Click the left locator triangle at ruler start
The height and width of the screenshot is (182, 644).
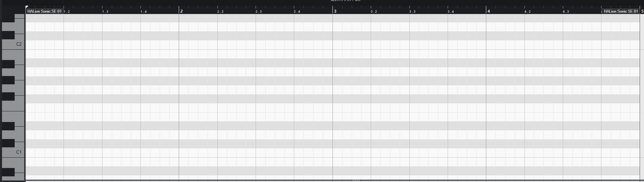27,7
